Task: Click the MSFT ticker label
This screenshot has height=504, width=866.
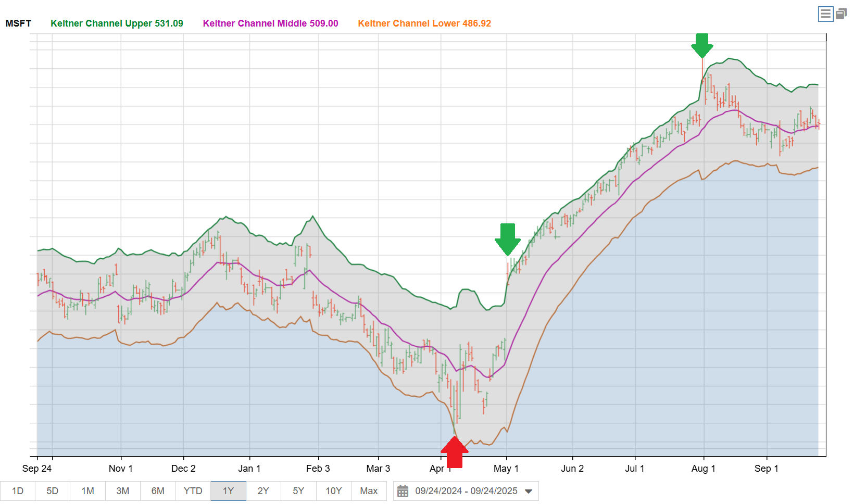Action: point(18,23)
